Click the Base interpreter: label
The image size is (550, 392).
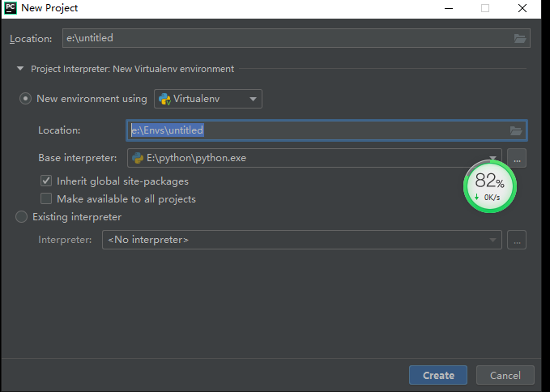pyautogui.click(x=78, y=158)
